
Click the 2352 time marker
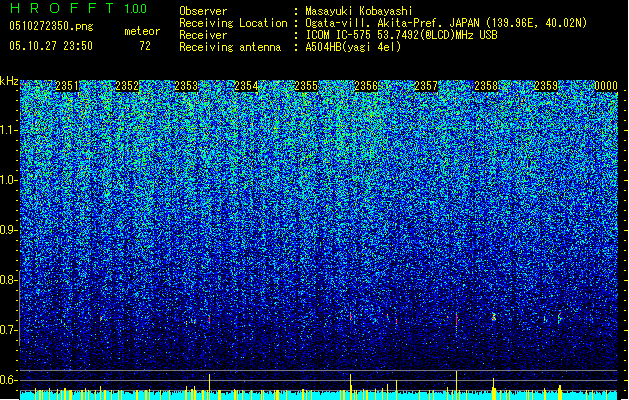coord(127,86)
